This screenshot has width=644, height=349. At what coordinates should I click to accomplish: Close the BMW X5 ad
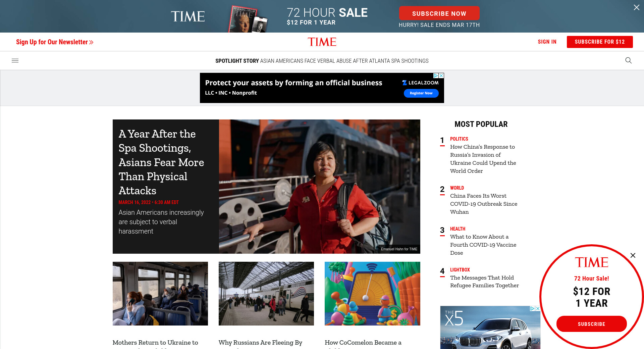[538, 308]
